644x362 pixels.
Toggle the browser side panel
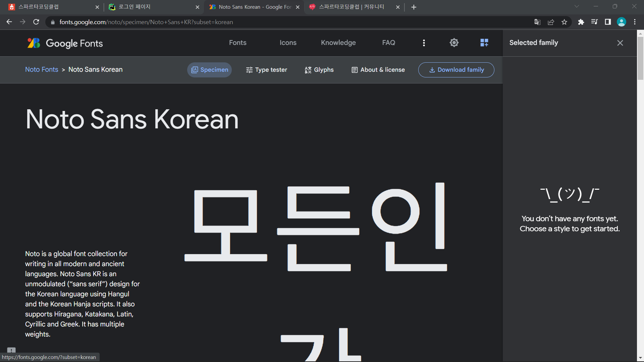tap(608, 22)
